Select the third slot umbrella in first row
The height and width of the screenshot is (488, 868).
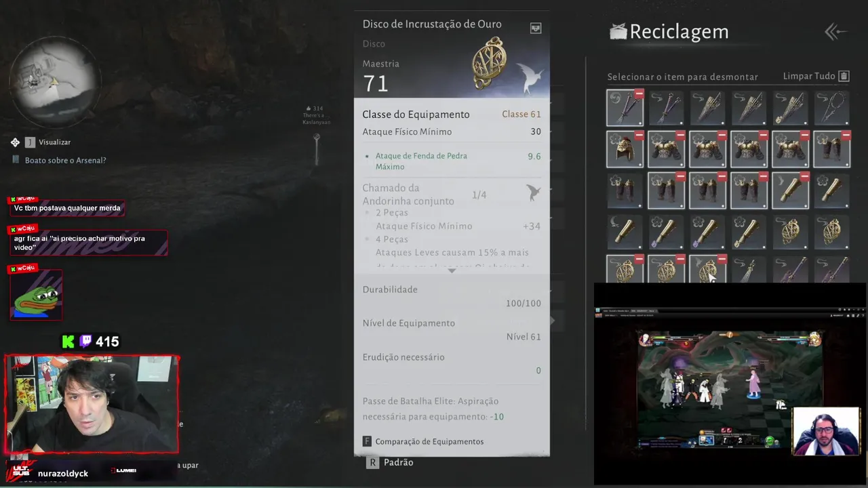(707, 108)
